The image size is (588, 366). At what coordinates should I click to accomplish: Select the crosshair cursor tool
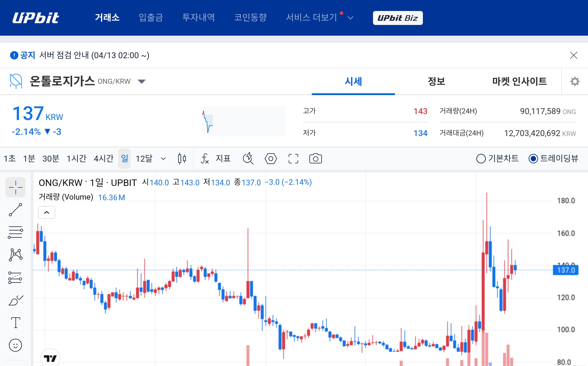pyautogui.click(x=15, y=187)
